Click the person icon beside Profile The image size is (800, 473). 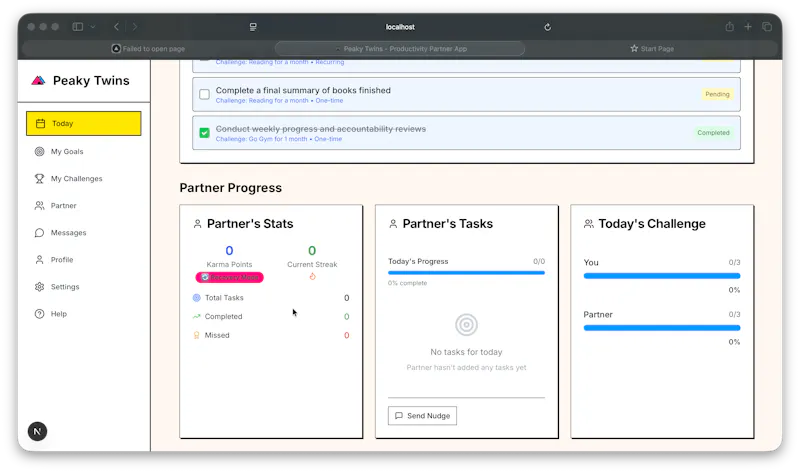[39, 260]
